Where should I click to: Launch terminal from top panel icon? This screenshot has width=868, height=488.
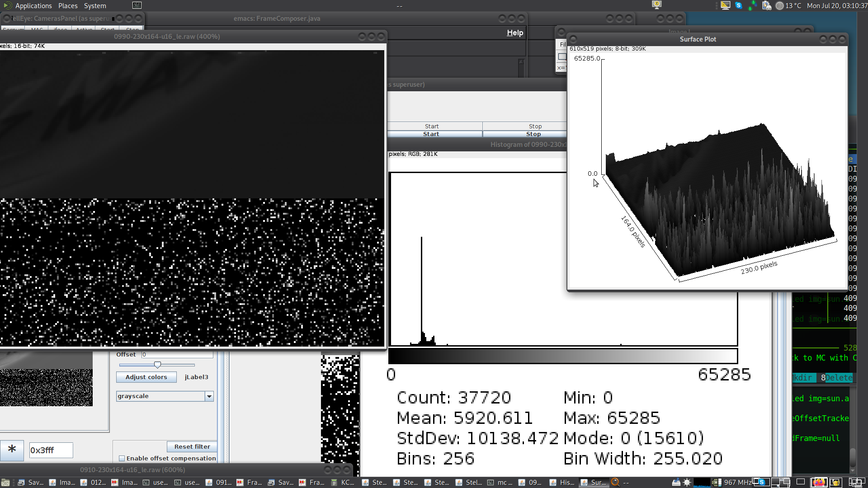coord(137,5)
